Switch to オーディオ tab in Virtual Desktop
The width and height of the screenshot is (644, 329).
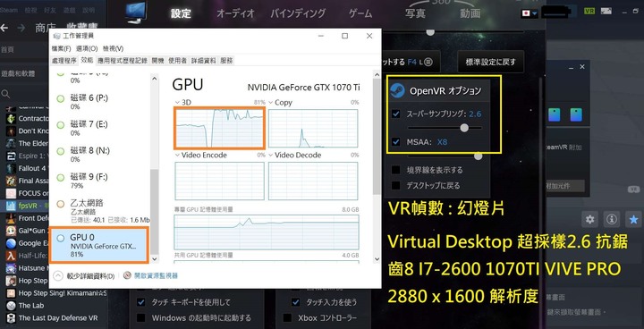point(236,13)
